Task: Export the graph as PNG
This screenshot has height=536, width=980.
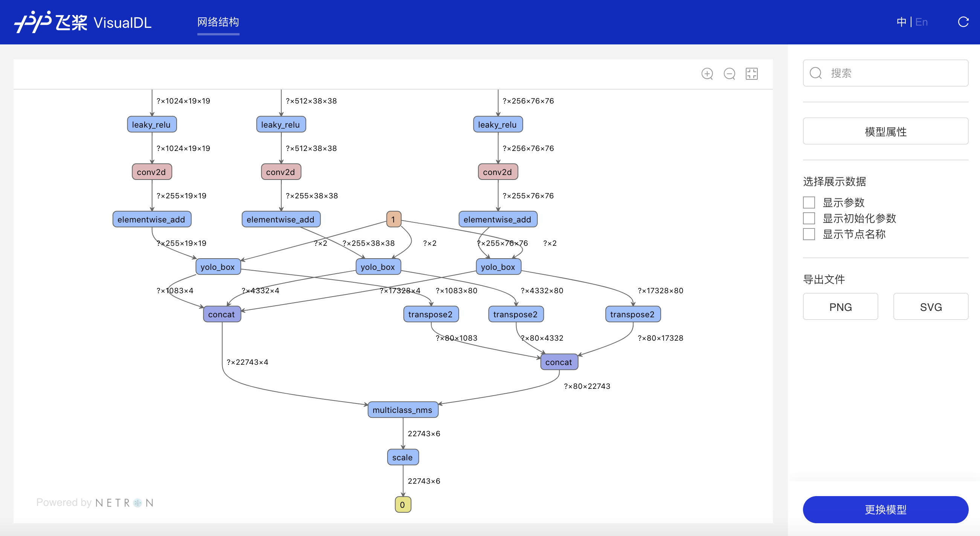Action: point(840,306)
